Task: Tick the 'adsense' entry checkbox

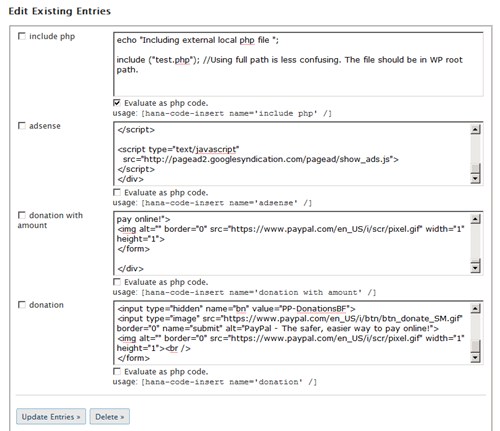Action: point(22,126)
